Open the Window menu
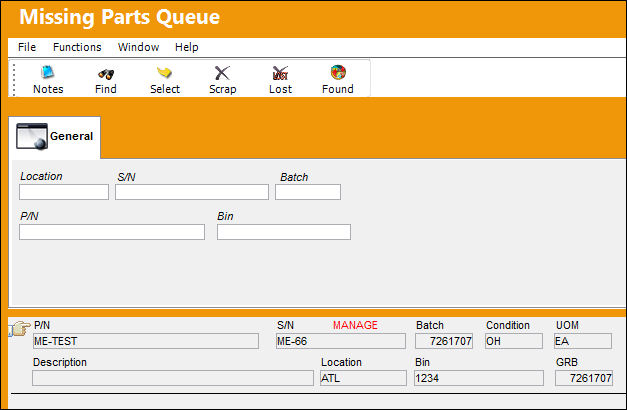The image size is (627, 410). click(x=138, y=47)
